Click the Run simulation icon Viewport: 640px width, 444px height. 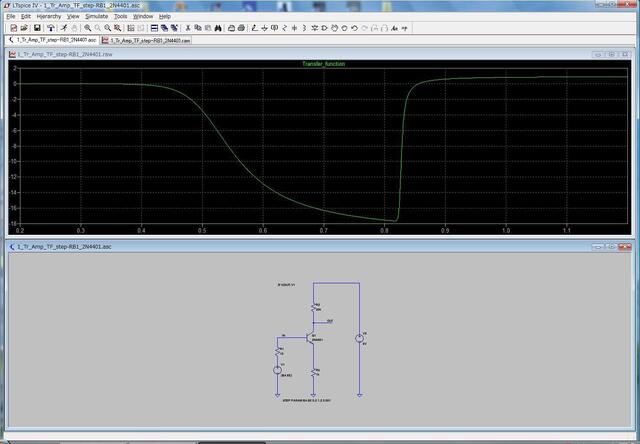point(62,28)
